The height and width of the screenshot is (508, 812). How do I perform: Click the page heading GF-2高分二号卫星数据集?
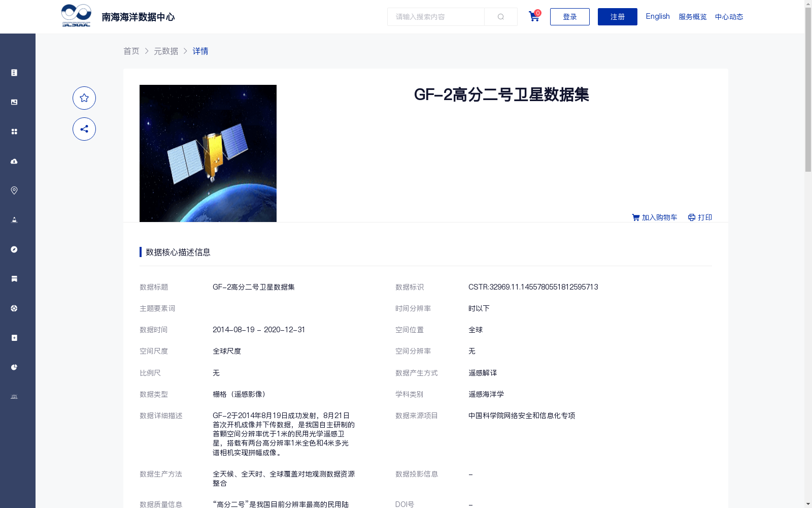(x=501, y=94)
